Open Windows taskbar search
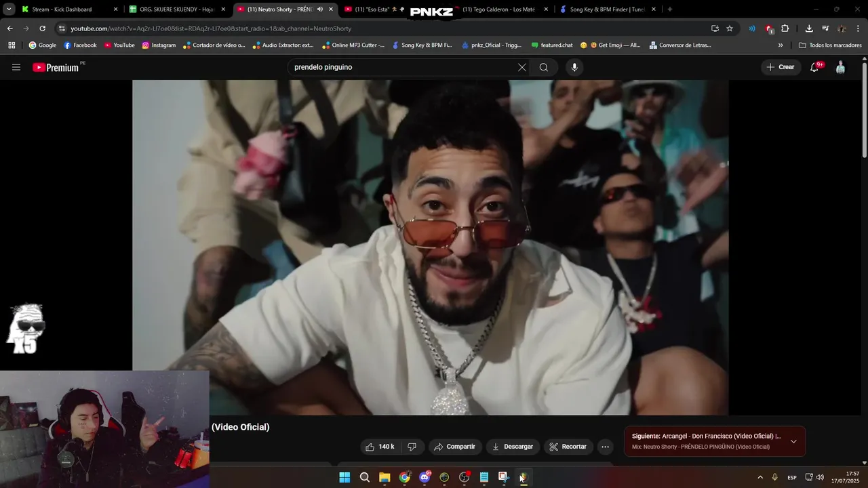 pyautogui.click(x=365, y=477)
